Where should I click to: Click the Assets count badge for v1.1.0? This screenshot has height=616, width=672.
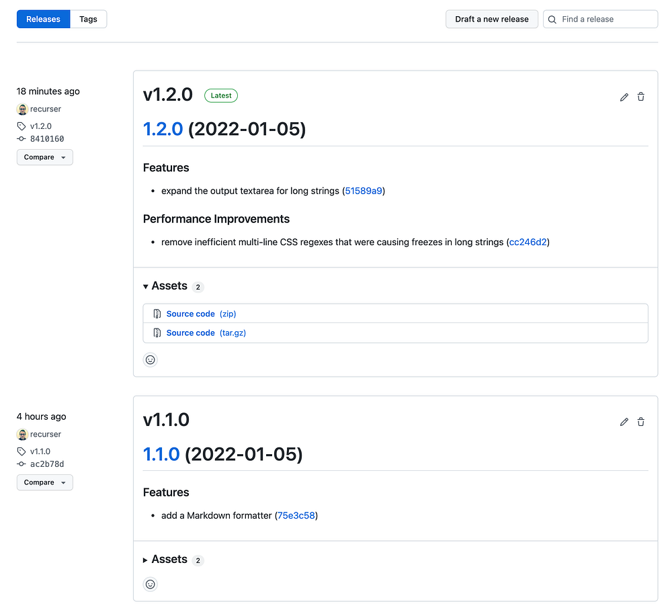pos(198,560)
